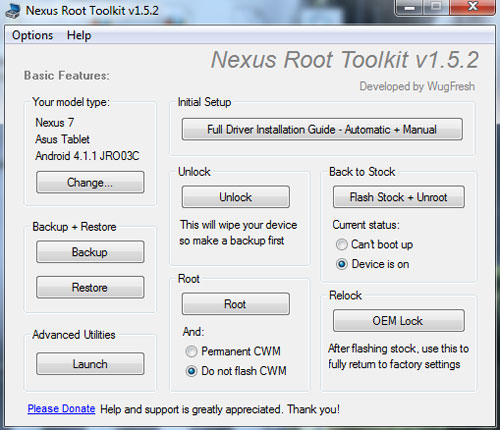Click the 'This will wipe your device' warning

point(238,225)
